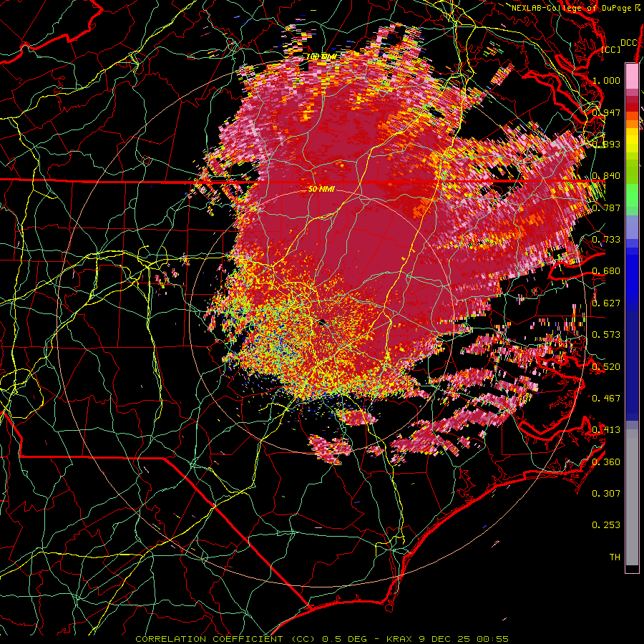Click the DCC product label
Viewport: 644px width, 644px height.
click(x=628, y=43)
